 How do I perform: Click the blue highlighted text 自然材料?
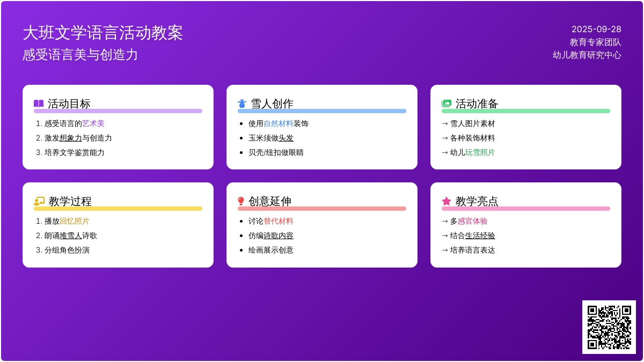pyautogui.click(x=279, y=123)
